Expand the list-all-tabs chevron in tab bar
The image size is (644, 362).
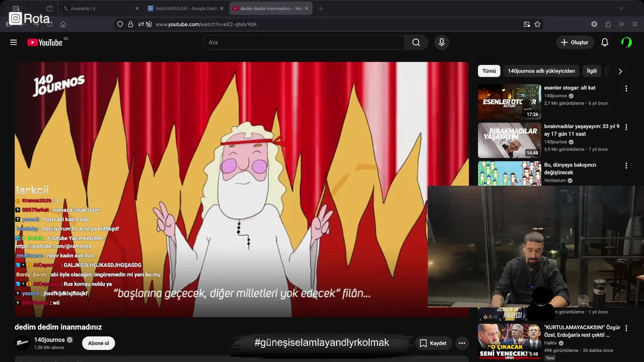click(621, 9)
